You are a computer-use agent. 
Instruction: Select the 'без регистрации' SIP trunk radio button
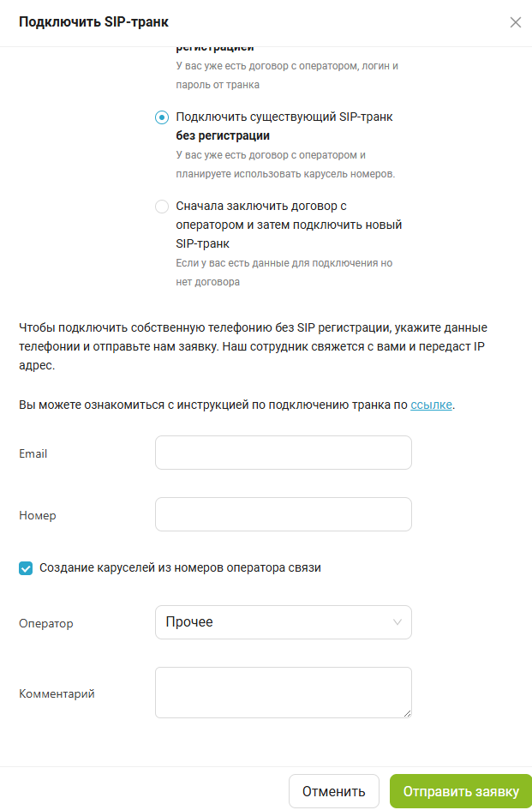click(x=162, y=117)
